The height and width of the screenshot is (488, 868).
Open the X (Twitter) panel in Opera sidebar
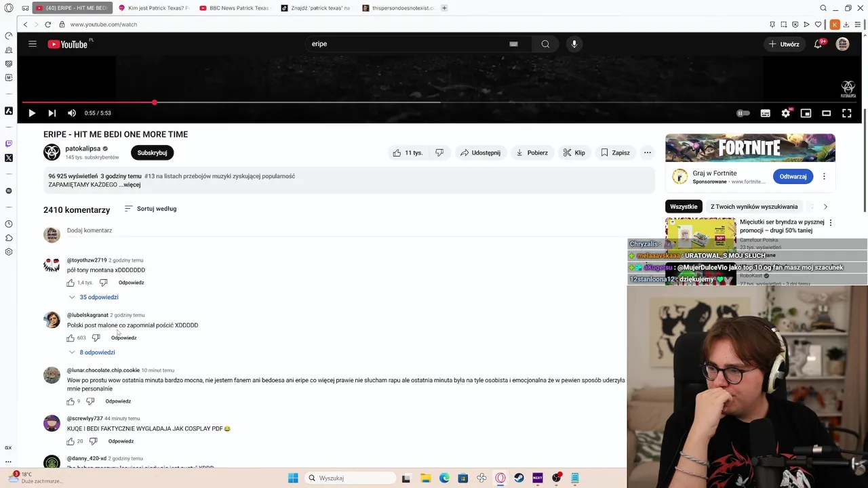(8, 158)
